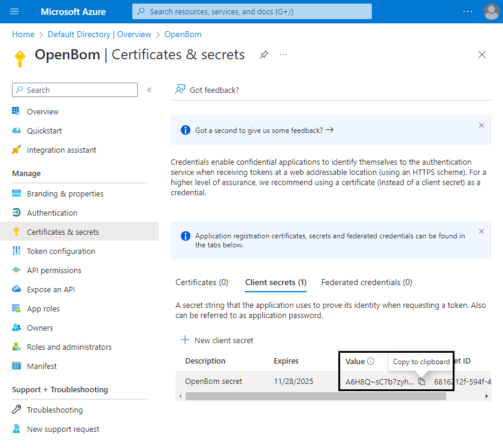Click the Roles and administrators icon
The height and width of the screenshot is (448, 503).
(x=16, y=347)
